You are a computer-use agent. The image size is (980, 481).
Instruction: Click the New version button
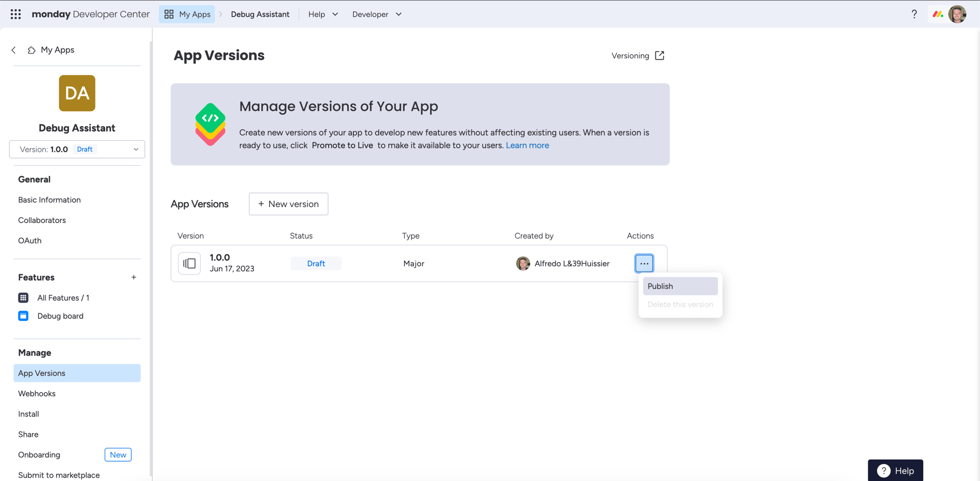pos(288,204)
